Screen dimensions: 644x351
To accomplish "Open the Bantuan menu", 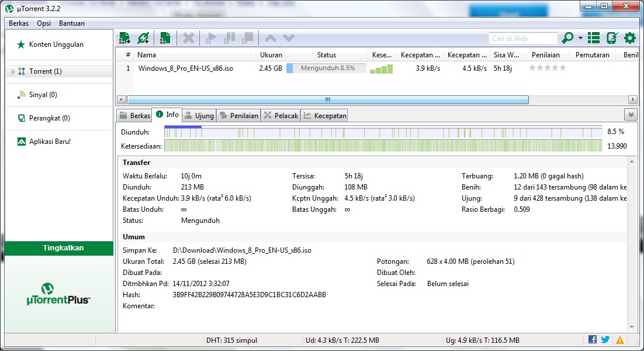I will (72, 23).
